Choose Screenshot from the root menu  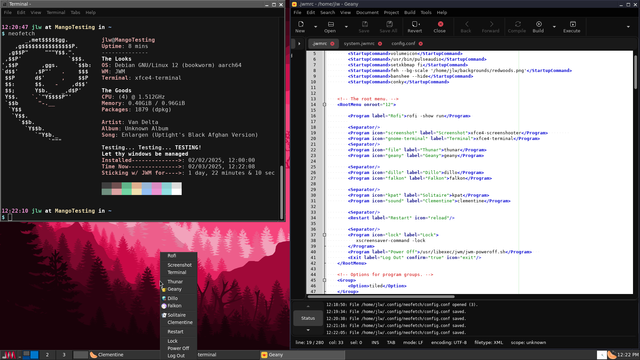tap(179, 265)
